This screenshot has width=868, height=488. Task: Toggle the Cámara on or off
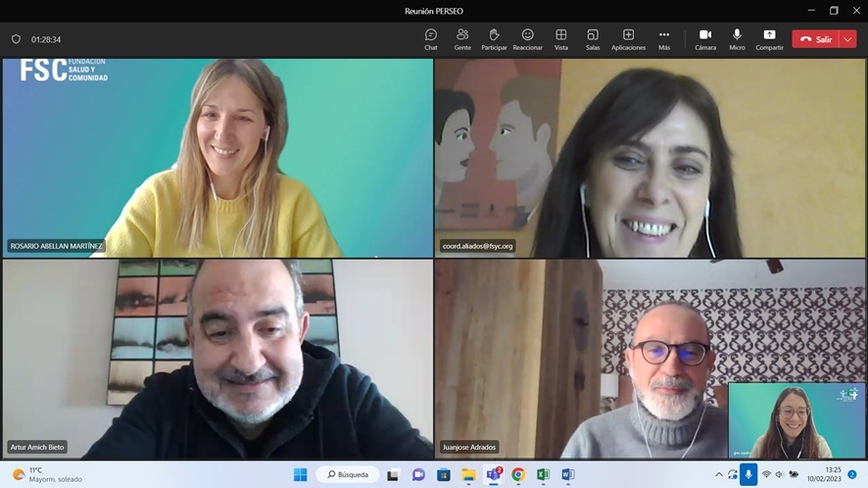tap(705, 39)
